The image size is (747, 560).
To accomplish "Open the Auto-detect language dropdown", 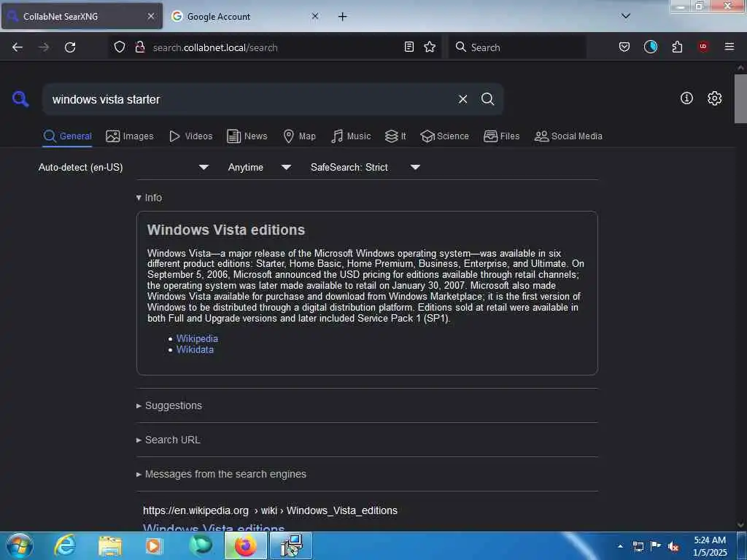I will [123, 167].
